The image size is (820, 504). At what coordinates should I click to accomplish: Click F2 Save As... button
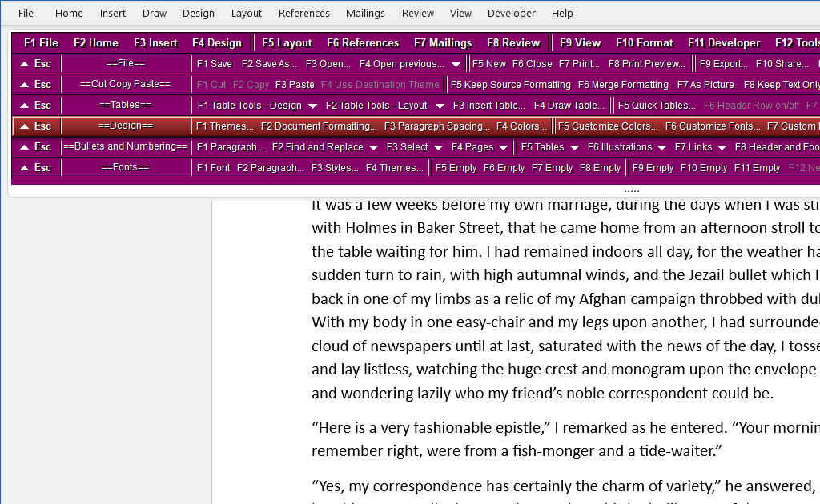pyautogui.click(x=269, y=64)
